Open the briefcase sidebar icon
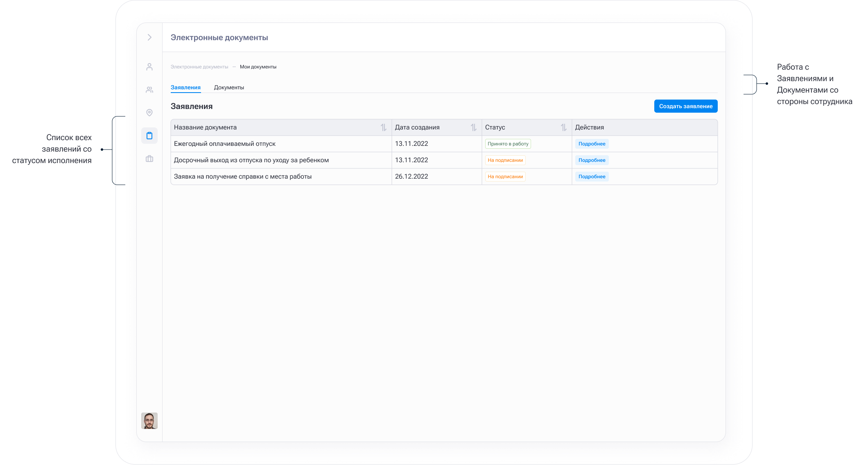The image size is (868, 465). click(149, 159)
